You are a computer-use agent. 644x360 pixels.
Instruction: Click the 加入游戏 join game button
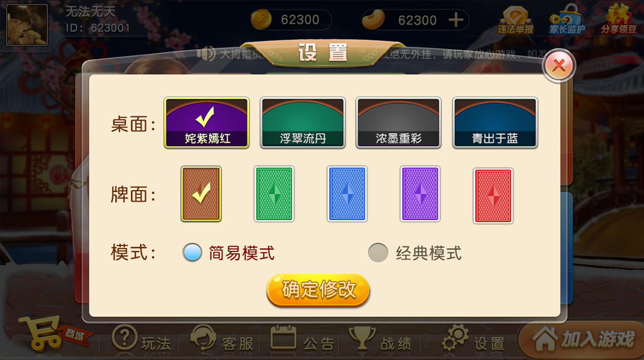point(581,340)
